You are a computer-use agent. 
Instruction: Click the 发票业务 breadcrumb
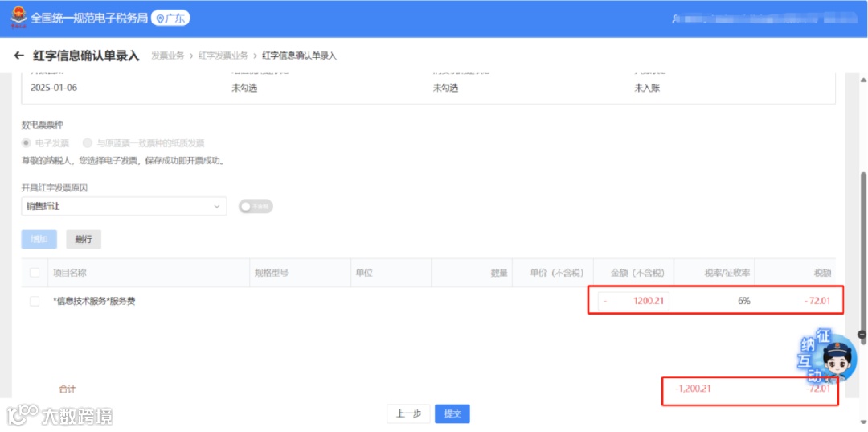pyautogui.click(x=168, y=56)
